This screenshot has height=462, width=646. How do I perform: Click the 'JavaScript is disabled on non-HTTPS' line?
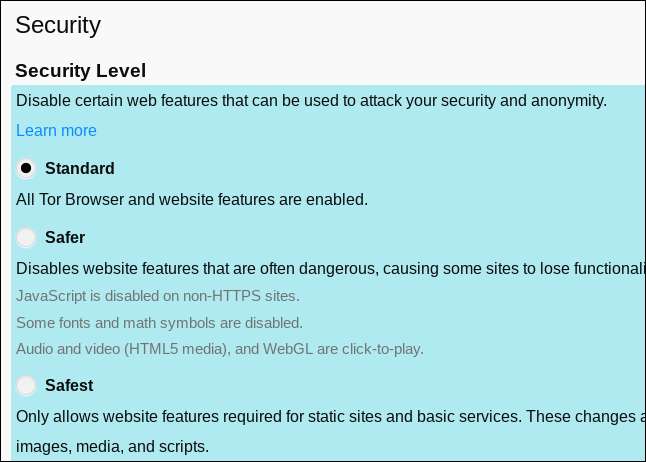[158, 296]
